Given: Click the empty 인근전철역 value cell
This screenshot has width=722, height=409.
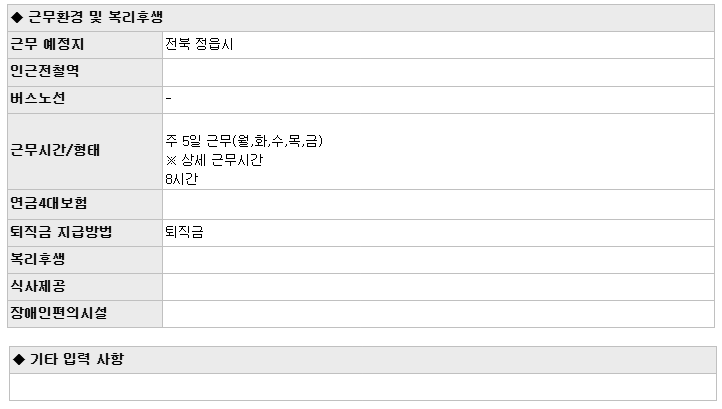Looking at the screenshot, I should [x=438, y=72].
